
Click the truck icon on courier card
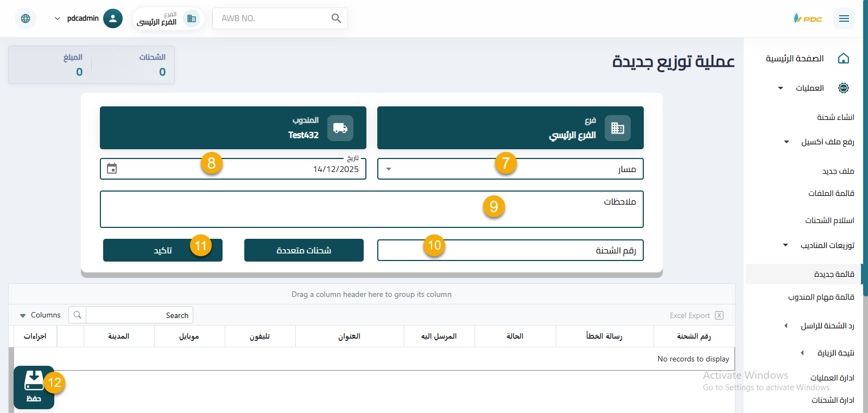click(x=340, y=128)
